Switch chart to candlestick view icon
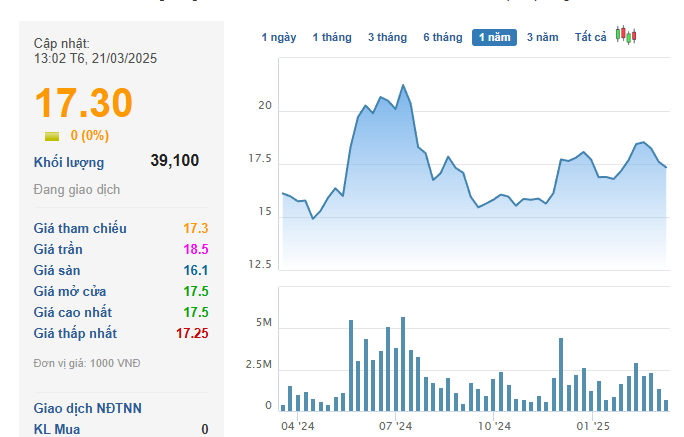Screen dimensions: 684x437 627,36
